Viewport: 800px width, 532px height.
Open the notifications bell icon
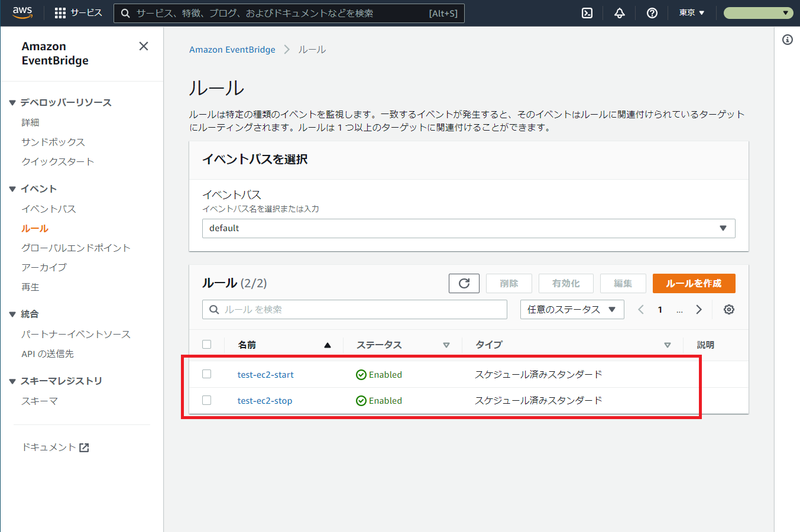click(x=620, y=13)
